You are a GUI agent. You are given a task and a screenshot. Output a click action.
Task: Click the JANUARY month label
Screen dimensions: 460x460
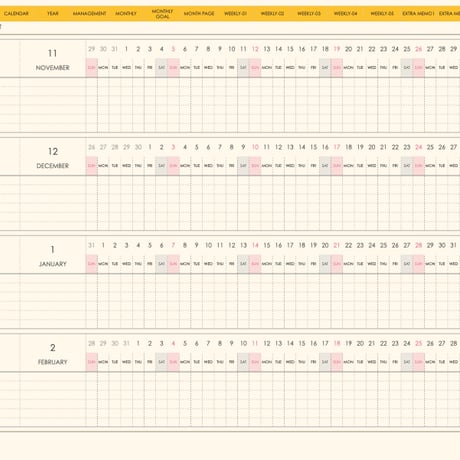(53, 264)
